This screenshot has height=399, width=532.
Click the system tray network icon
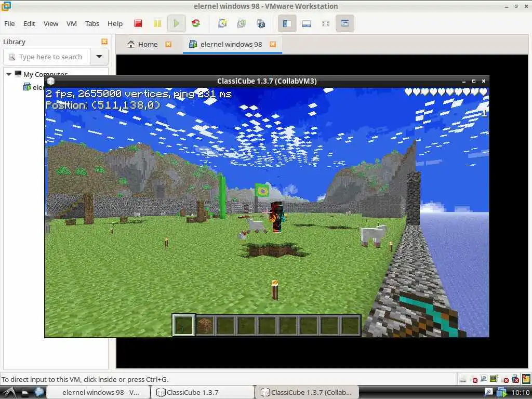[489, 392]
